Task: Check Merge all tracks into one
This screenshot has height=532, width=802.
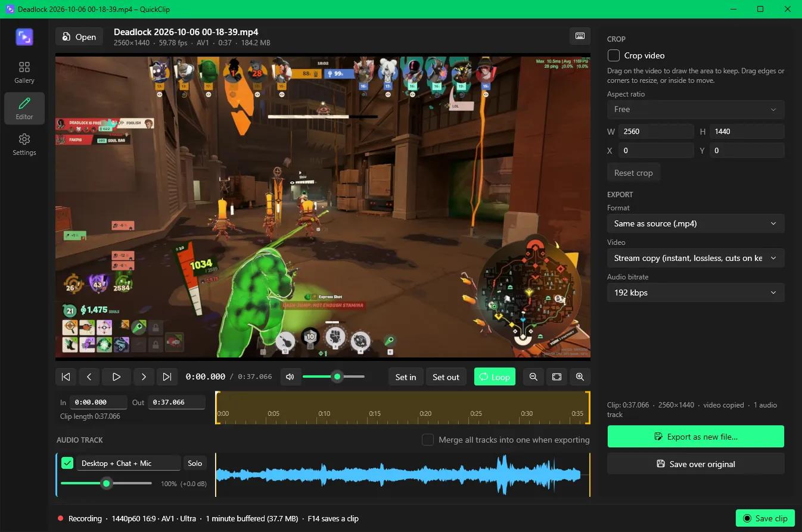Action: [428, 440]
